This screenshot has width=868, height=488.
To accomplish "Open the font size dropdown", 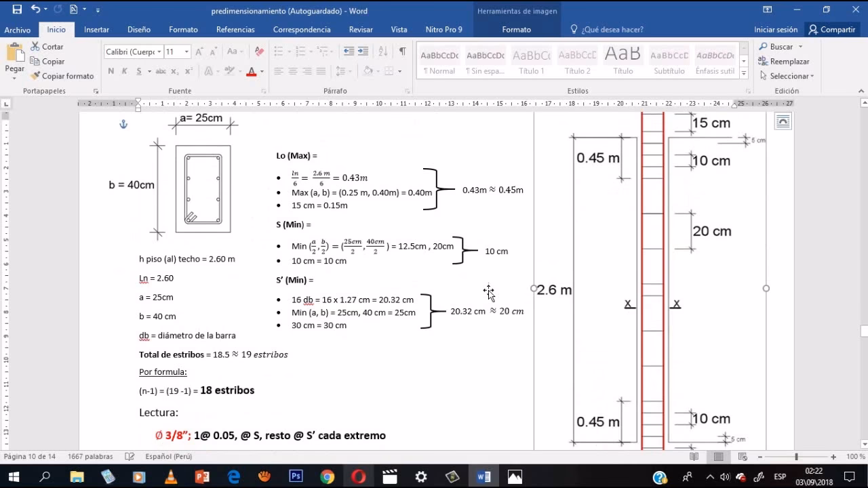I will point(186,52).
